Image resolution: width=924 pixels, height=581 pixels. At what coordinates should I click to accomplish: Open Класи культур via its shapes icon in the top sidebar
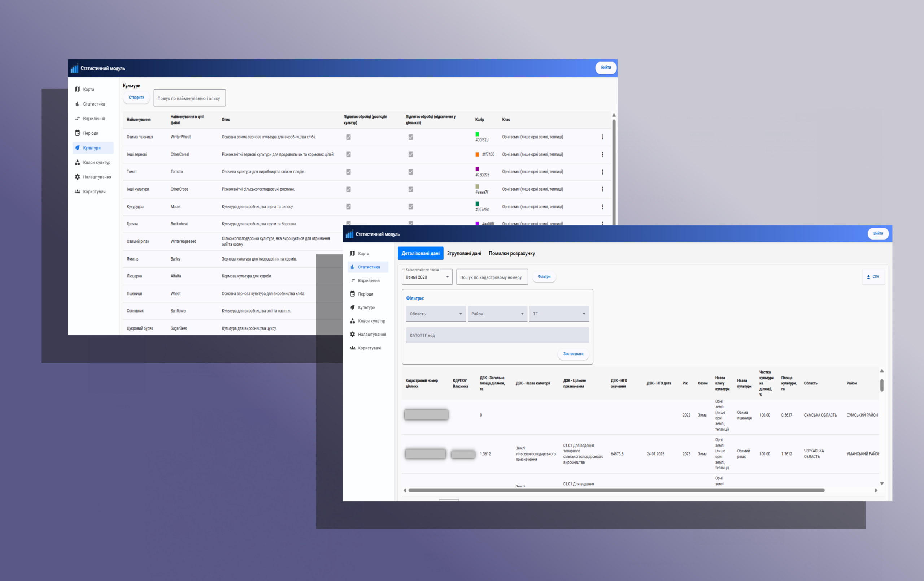click(x=78, y=163)
